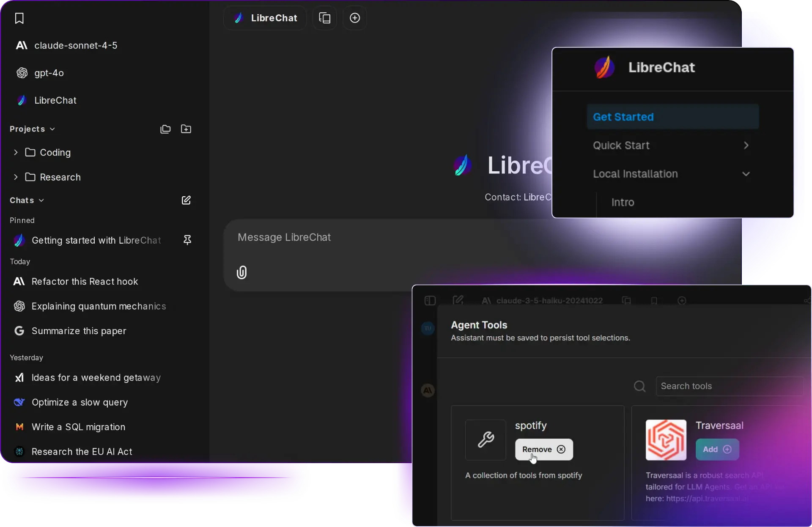Click the LibreChat logo in the docs panel
The width and height of the screenshot is (812, 527).
pos(605,67)
